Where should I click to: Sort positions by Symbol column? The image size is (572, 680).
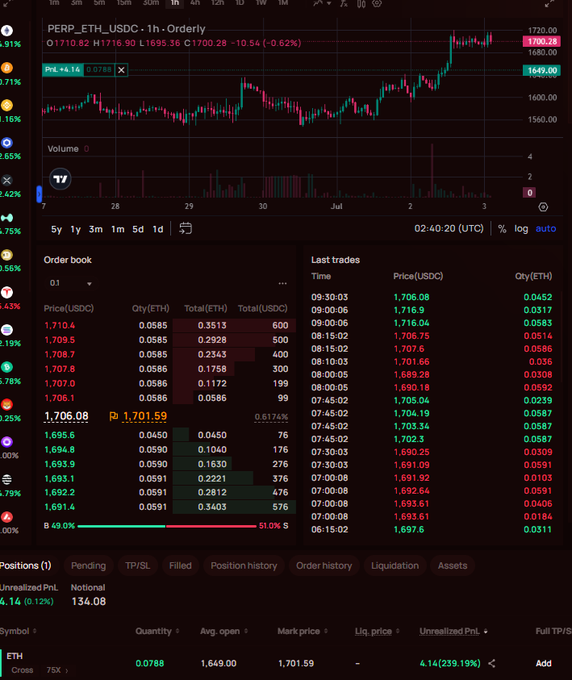[x=18, y=631]
